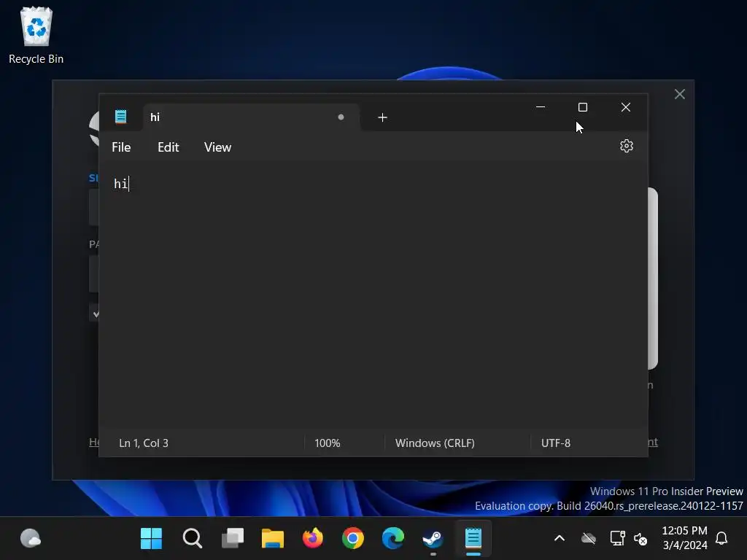The image size is (747, 560).
Task: Select the hi tab
Action: click(251, 117)
